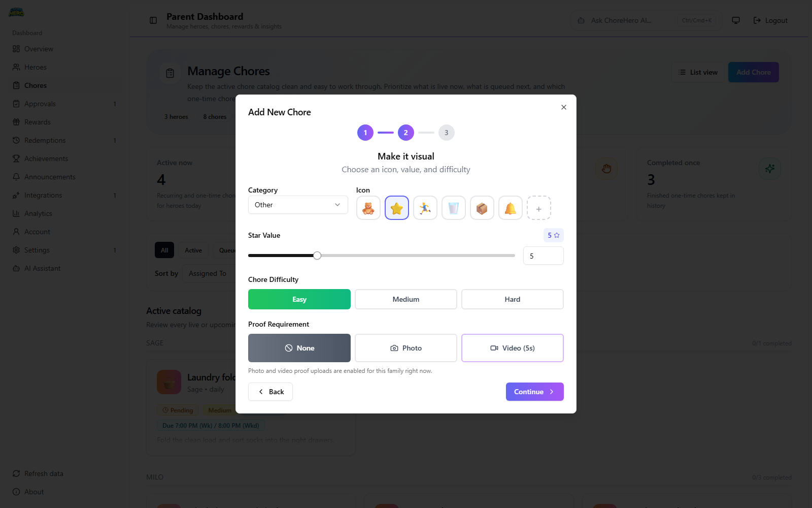This screenshot has height=508, width=812.
Task: Open the Assigned To sort dropdown
Action: coord(209,273)
